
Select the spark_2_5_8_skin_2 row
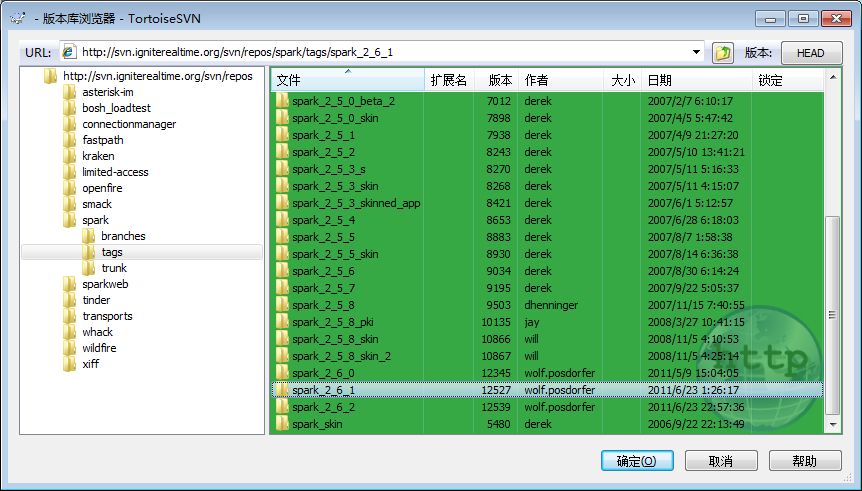click(548, 356)
